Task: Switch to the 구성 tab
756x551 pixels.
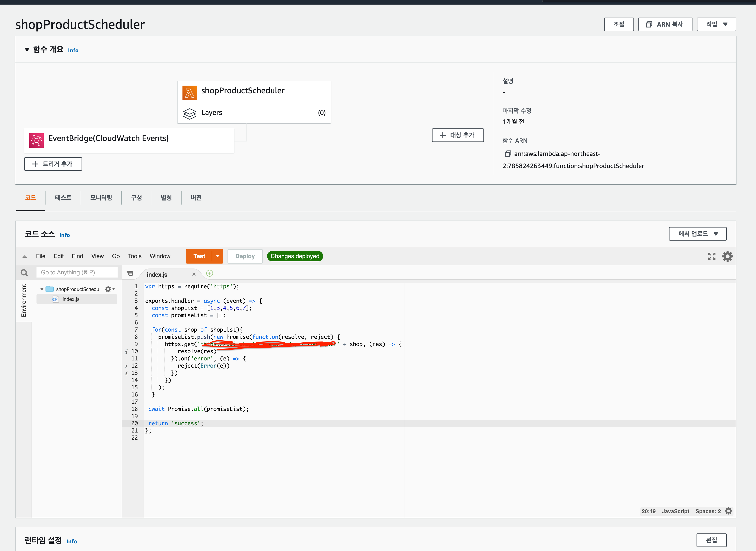Action: coord(136,198)
